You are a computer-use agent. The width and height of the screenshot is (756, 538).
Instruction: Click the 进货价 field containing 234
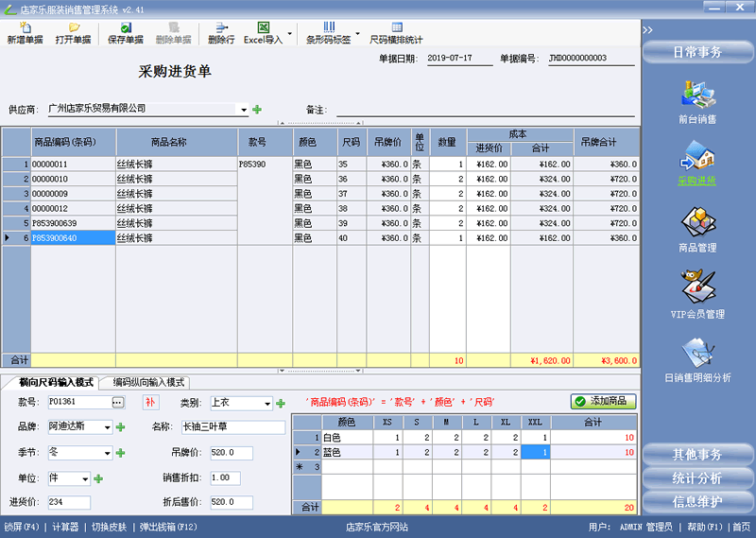[69, 502]
